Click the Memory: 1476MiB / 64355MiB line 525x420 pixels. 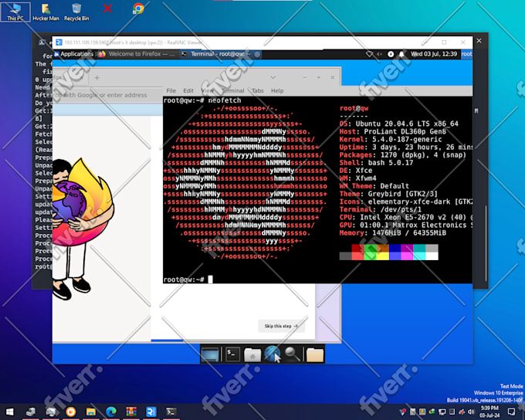point(392,232)
